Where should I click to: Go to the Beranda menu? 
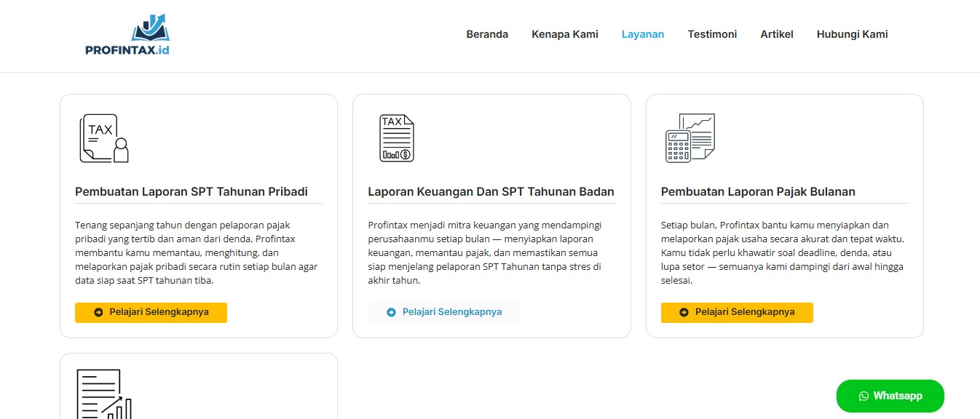pyautogui.click(x=487, y=34)
